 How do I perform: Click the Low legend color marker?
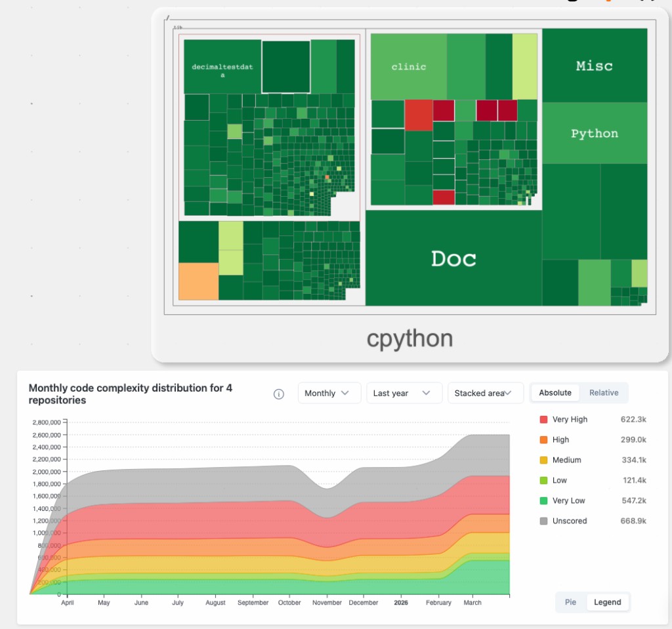pos(543,480)
